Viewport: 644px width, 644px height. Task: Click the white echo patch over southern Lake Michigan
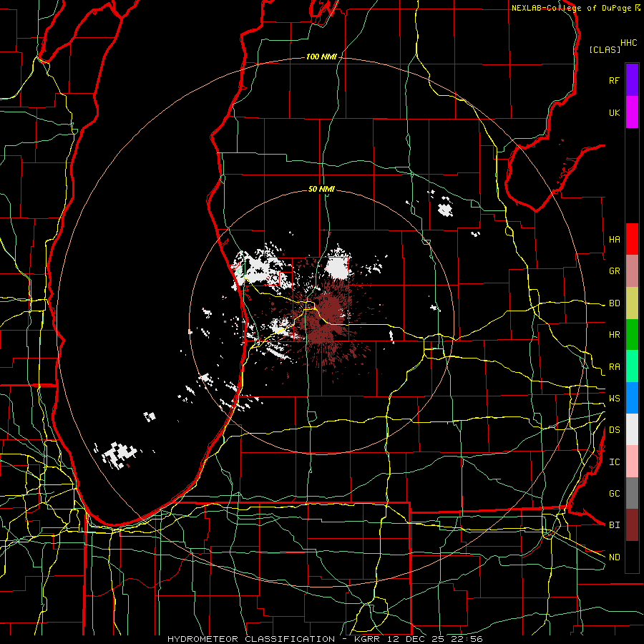click(119, 454)
